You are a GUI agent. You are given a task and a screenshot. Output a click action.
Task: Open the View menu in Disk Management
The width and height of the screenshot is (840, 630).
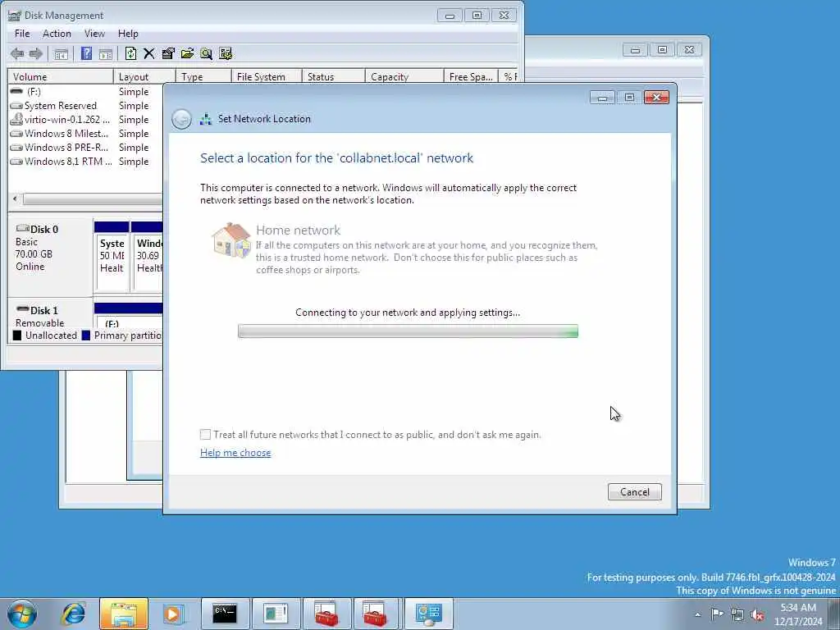(x=94, y=34)
